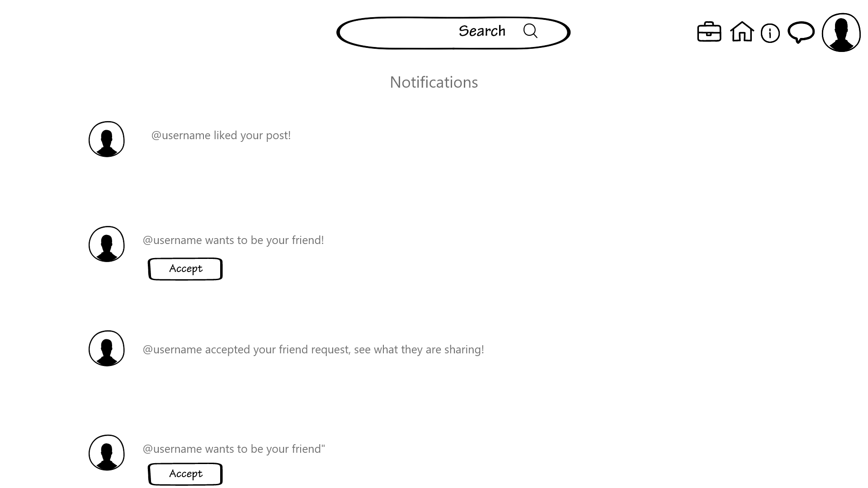The height and width of the screenshot is (488, 868).
Task: Select the Notifications page header
Action: [434, 82]
